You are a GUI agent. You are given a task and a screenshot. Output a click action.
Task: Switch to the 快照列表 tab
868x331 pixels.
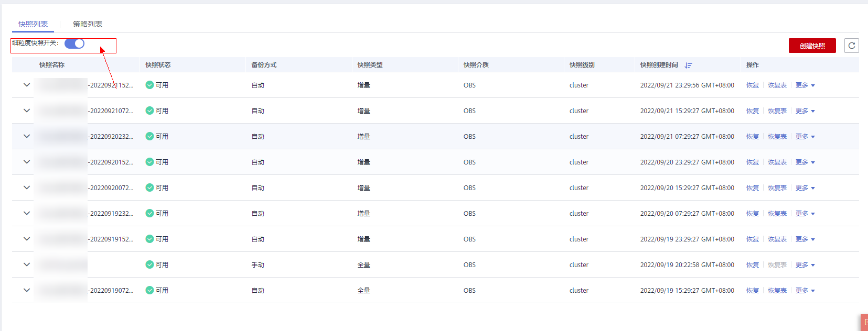[x=33, y=24]
